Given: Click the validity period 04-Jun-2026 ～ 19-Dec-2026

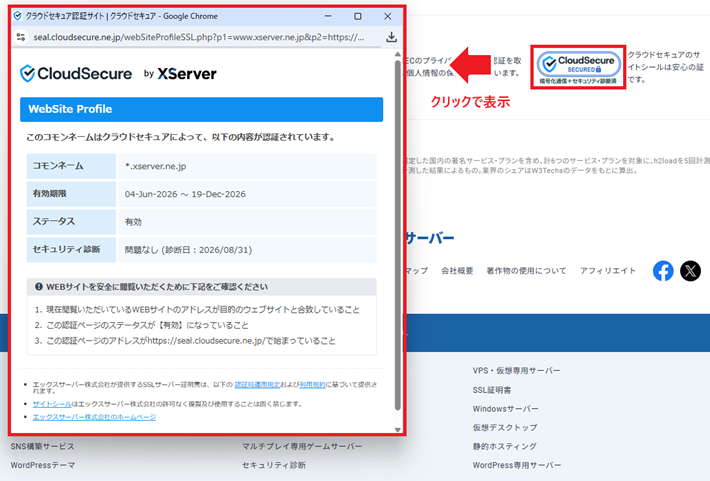Looking at the screenshot, I should pyautogui.click(x=185, y=194).
